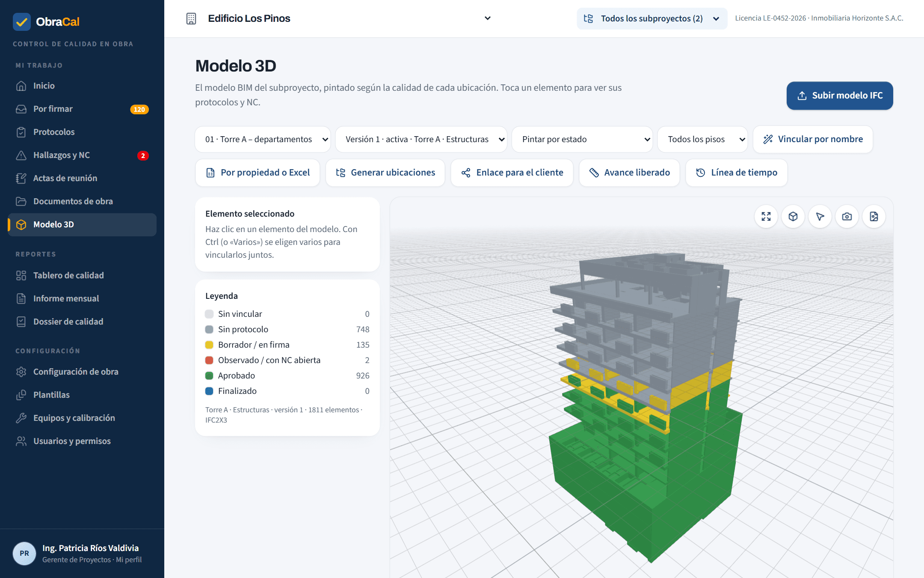Open Documentos de obra page

(82, 201)
